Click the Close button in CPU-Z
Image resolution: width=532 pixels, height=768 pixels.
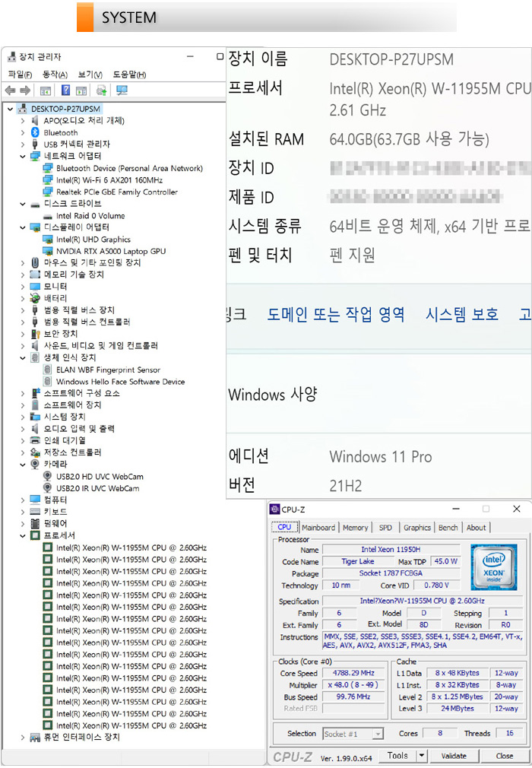pyautogui.click(x=504, y=756)
